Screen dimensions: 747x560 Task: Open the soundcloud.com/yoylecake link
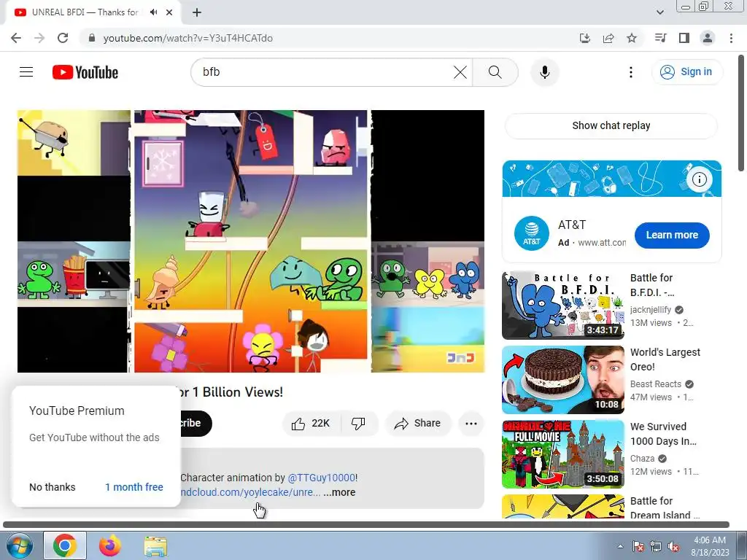[x=251, y=492]
